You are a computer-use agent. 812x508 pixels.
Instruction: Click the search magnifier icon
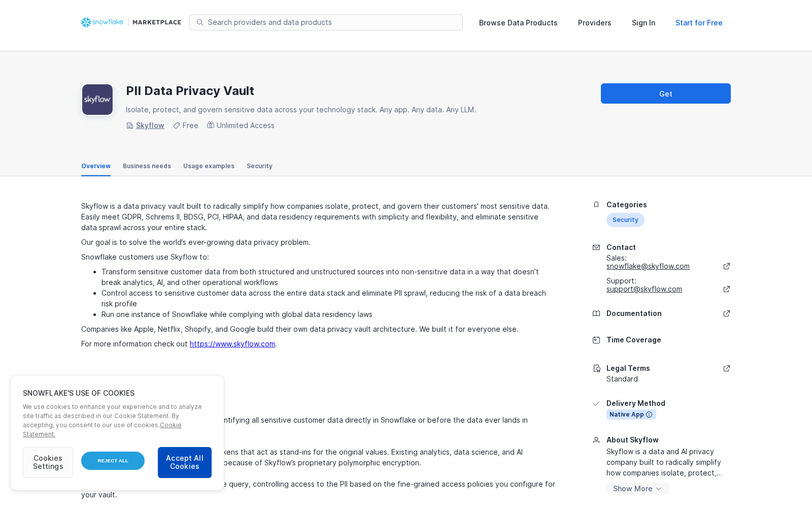pyautogui.click(x=200, y=22)
